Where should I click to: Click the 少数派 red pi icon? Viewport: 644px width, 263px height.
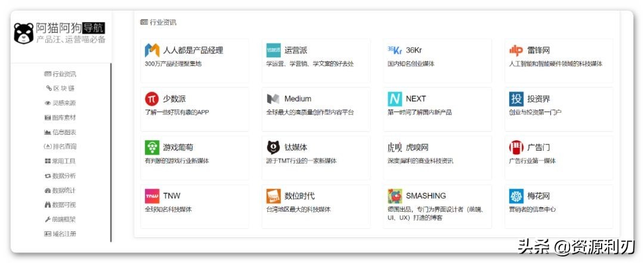tap(152, 98)
